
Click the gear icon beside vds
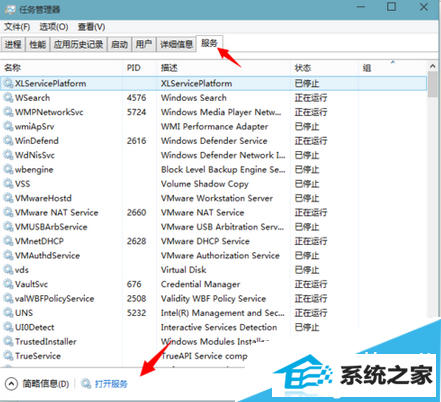click(8, 269)
